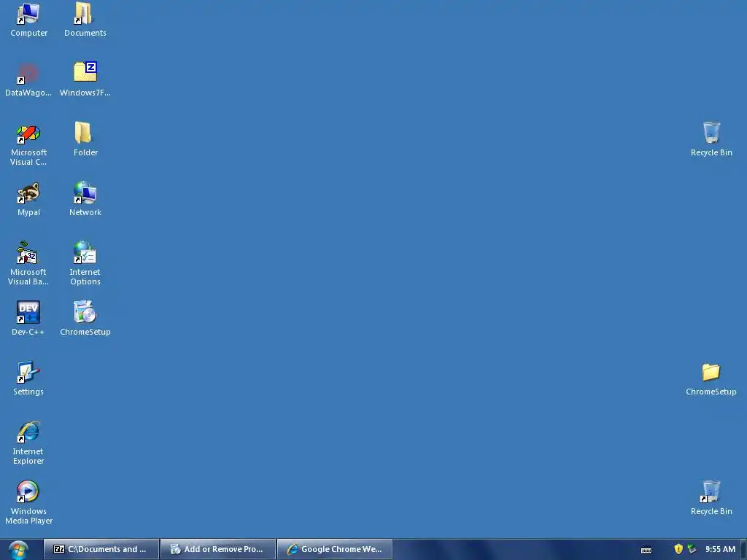This screenshot has width=747, height=560.
Task: Click the ChromeSetup installer icon with CD
Action: pos(85,319)
